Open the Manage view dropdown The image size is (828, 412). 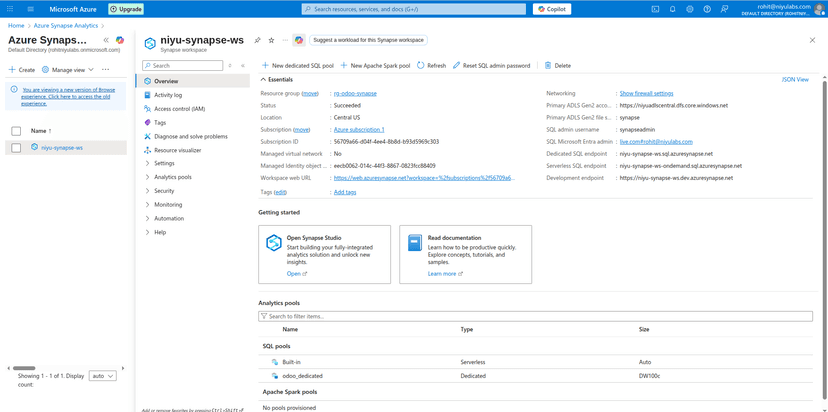click(68, 70)
